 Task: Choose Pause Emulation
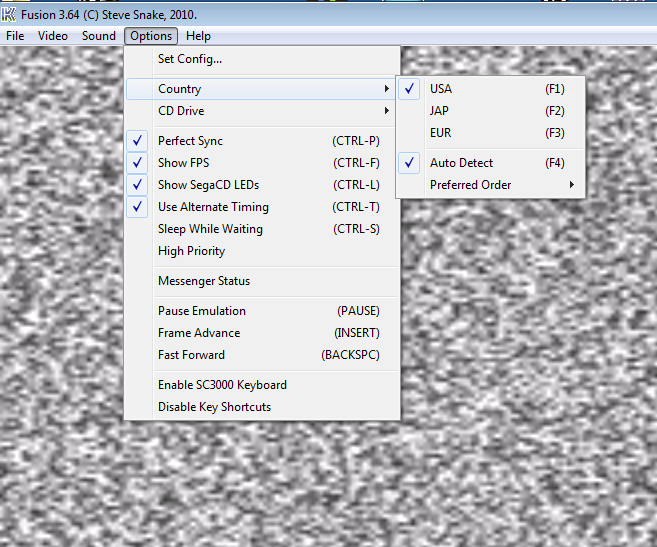(x=262, y=311)
